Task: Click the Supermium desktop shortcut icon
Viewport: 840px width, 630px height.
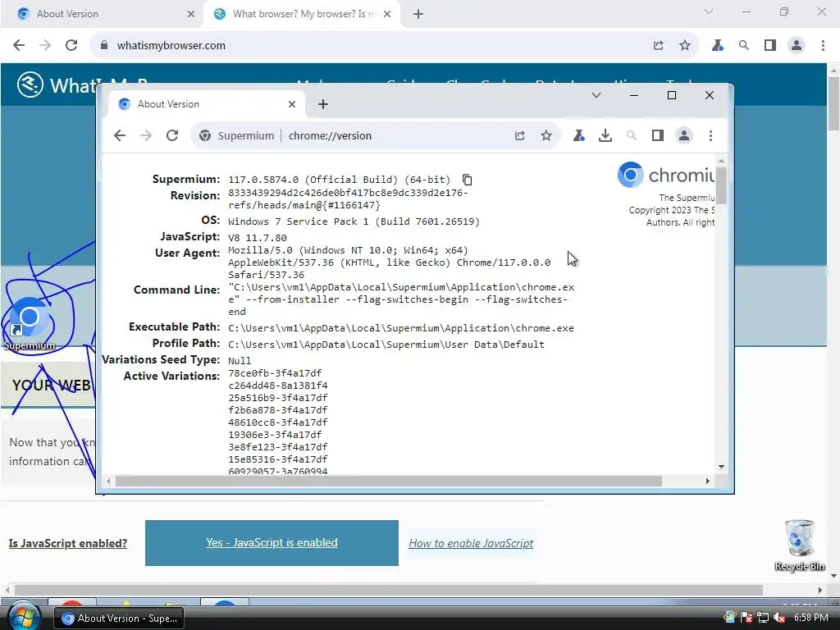Action: click(30, 323)
